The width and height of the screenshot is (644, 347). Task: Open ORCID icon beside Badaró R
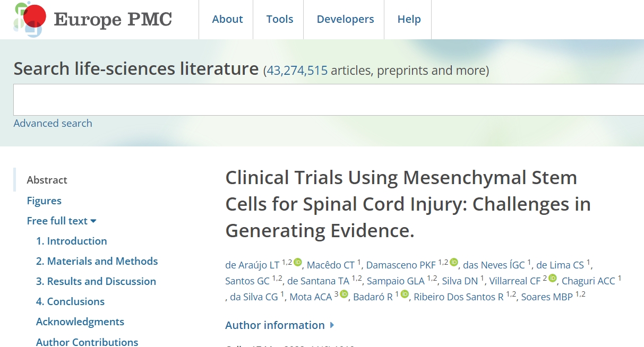(405, 294)
